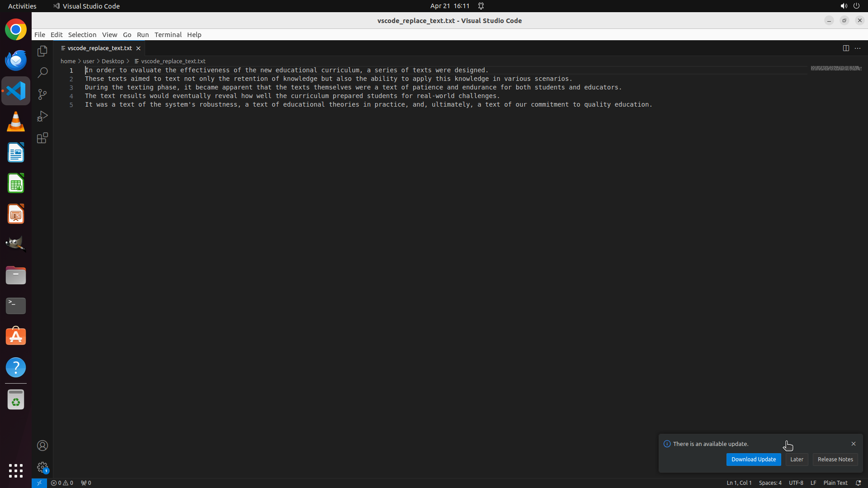Toggle notifications bell in status bar
Image resolution: width=868 pixels, height=488 pixels.
[x=858, y=483]
